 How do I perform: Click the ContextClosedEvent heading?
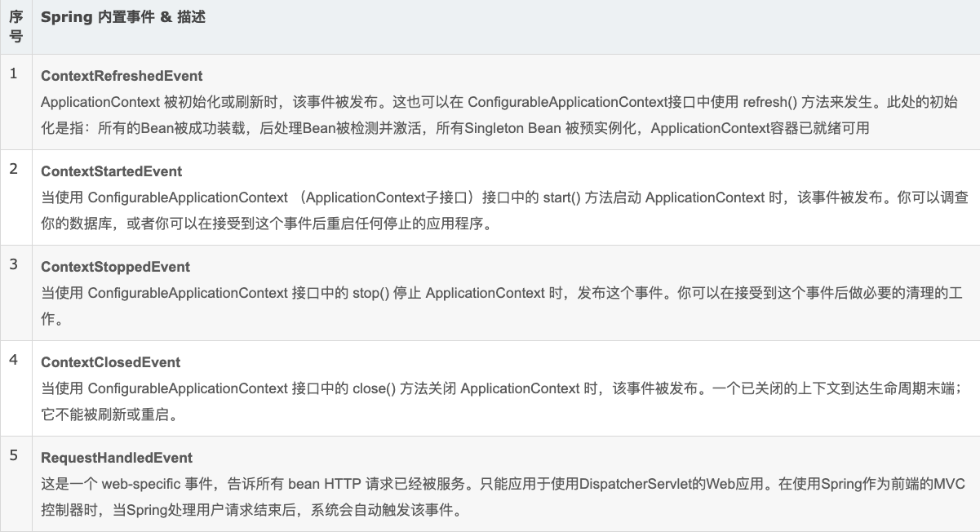[x=111, y=362]
